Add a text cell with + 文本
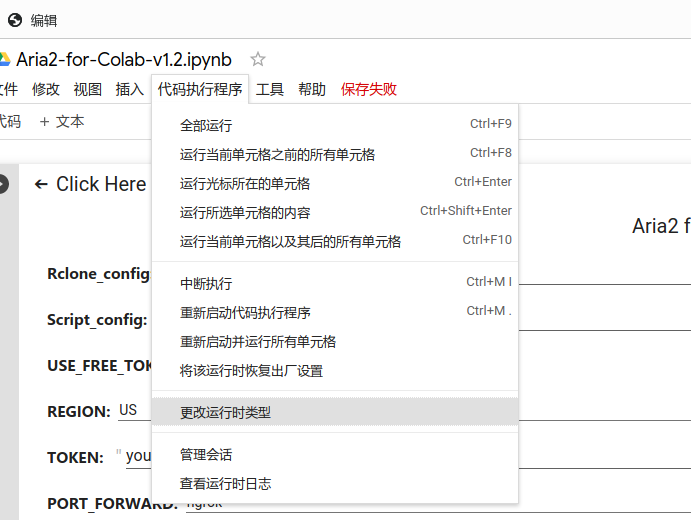 tap(62, 122)
